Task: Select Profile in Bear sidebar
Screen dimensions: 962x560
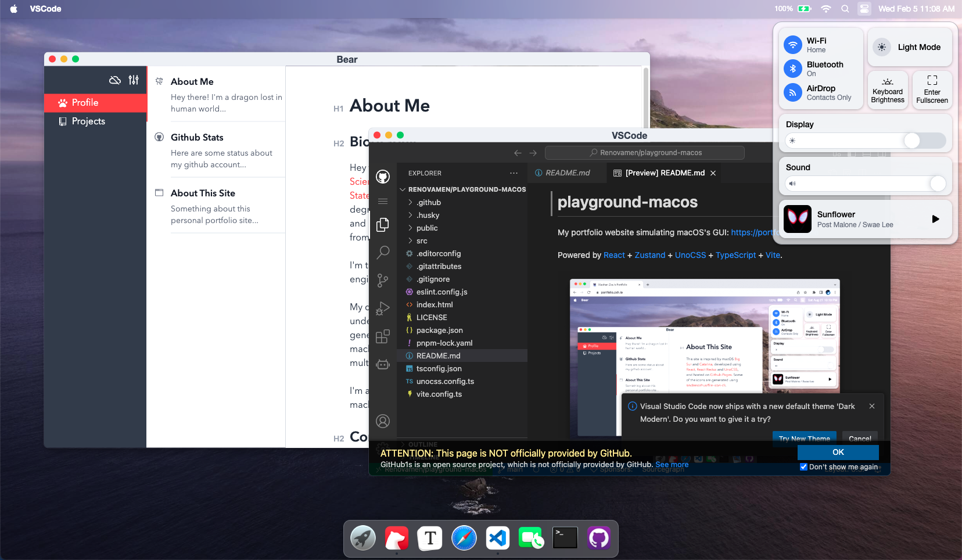Action: pyautogui.click(x=95, y=103)
